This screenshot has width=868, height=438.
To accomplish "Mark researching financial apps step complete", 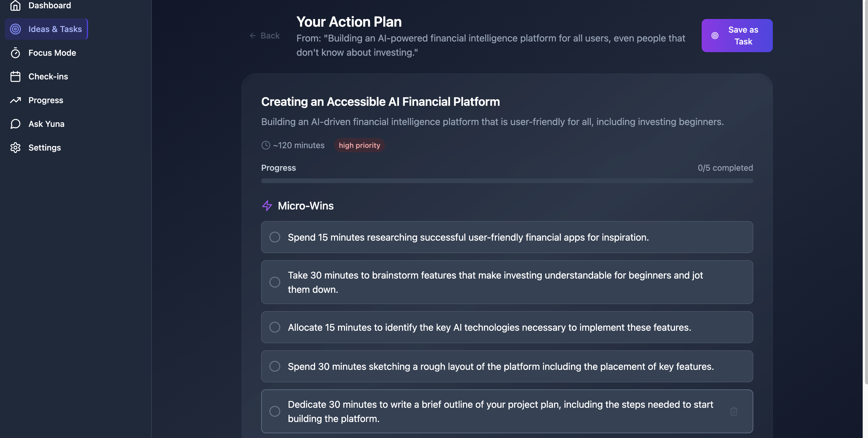I will tap(275, 237).
